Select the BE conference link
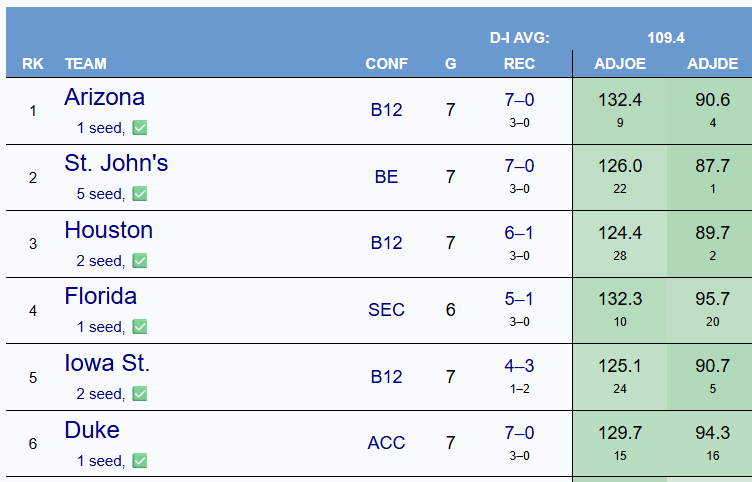Viewport: 752px width, 482px height. pos(387,177)
